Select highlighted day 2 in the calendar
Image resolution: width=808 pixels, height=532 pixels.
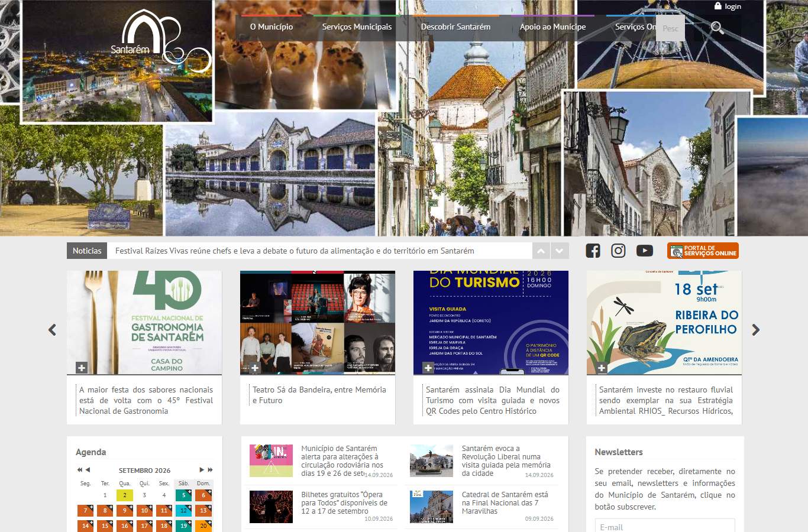point(125,495)
